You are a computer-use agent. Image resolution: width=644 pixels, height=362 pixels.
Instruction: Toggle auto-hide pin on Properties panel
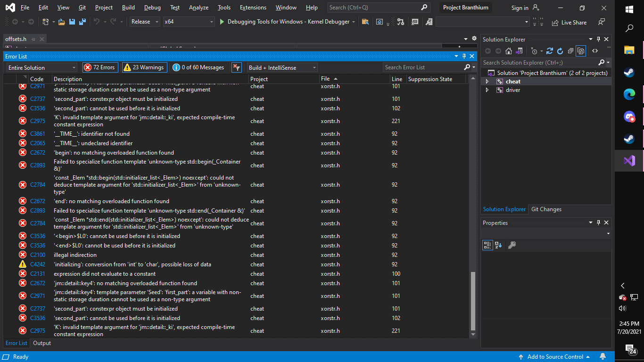[x=598, y=223]
